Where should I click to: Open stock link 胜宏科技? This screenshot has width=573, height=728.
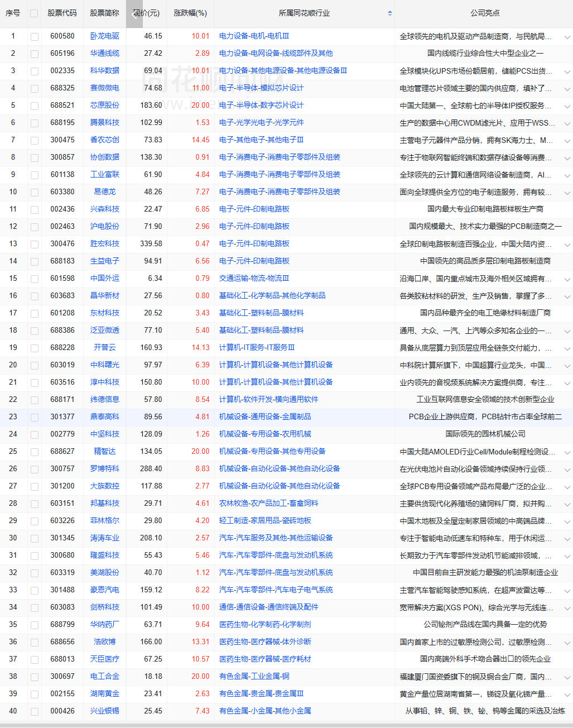click(x=105, y=244)
